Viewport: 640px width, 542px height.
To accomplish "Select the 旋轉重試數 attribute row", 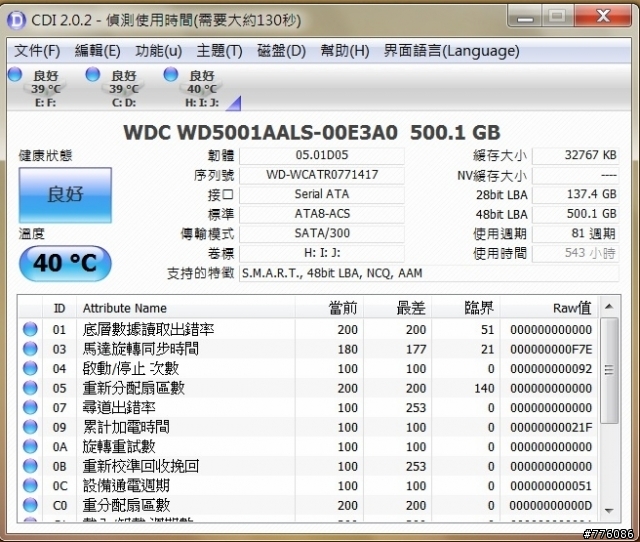I will click(308, 446).
